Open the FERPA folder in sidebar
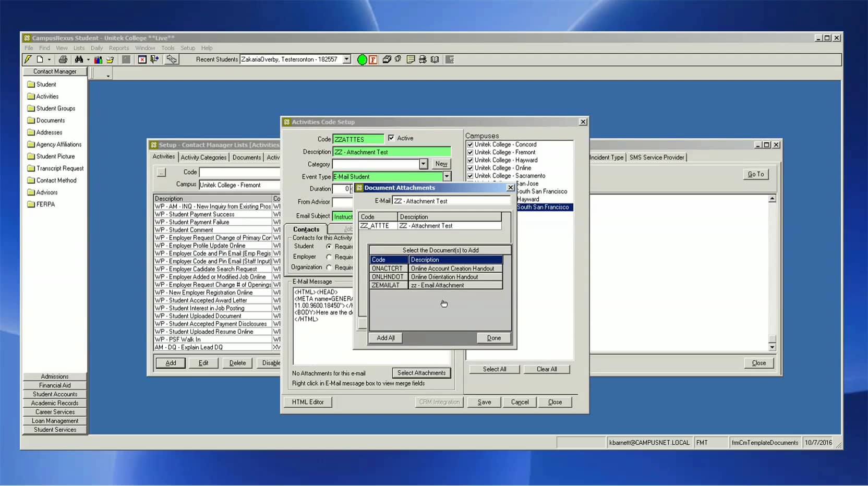Screen dimensions: 868x486 pyautogui.click(x=41, y=204)
